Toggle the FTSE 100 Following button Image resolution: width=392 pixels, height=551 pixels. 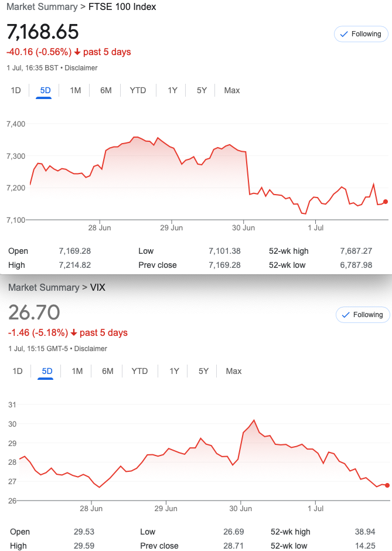tap(361, 34)
